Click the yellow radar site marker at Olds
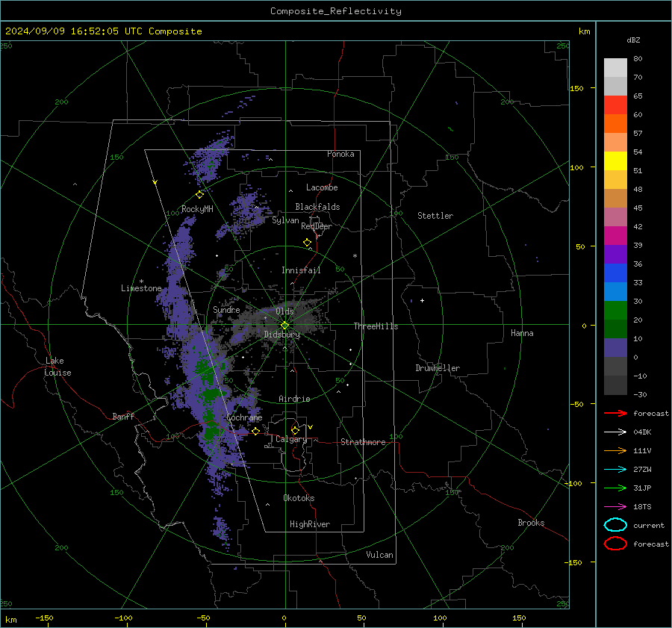Image resolution: width=672 pixels, height=628 pixels. pyautogui.click(x=284, y=326)
